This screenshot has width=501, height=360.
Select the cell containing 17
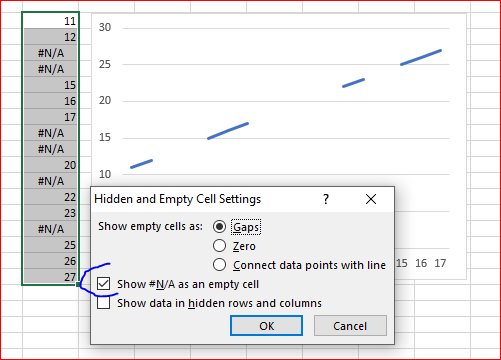coord(51,117)
